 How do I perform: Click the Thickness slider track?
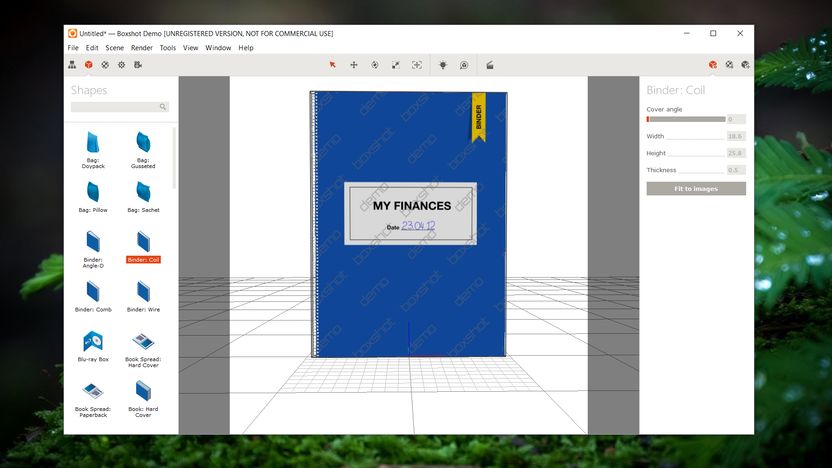pyautogui.click(x=701, y=172)
